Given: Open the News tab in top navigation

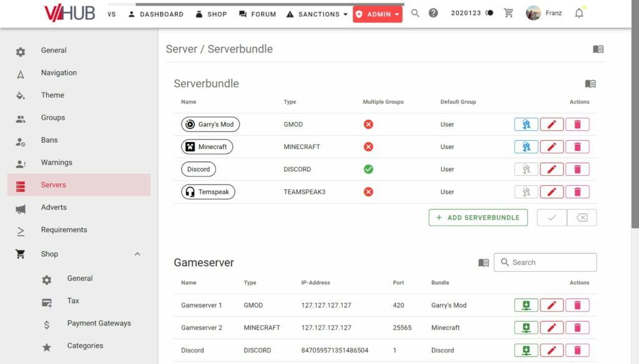Looking at the screenshot, I should (x=112, y=14).
